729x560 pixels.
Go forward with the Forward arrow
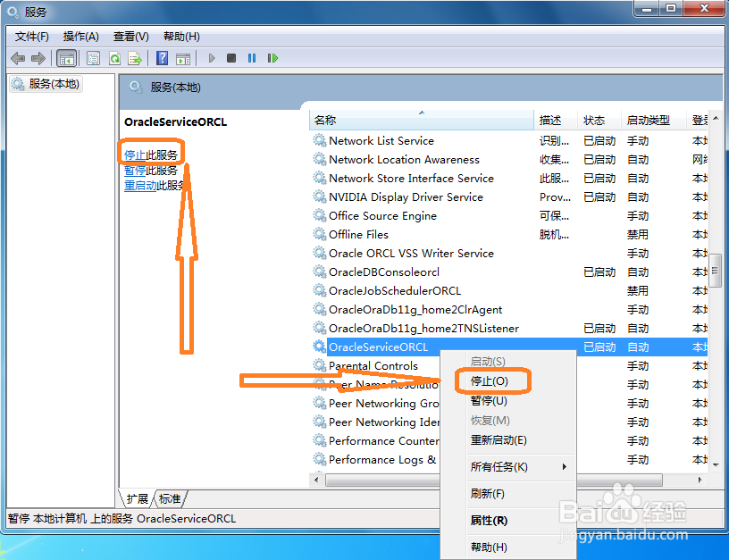point(38,59)
